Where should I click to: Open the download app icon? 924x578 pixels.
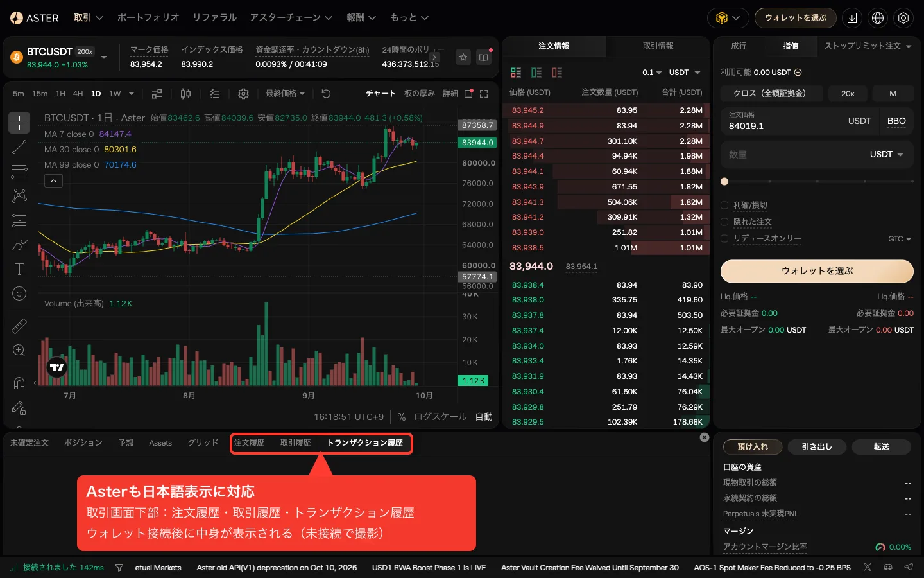tap(852, 18)
